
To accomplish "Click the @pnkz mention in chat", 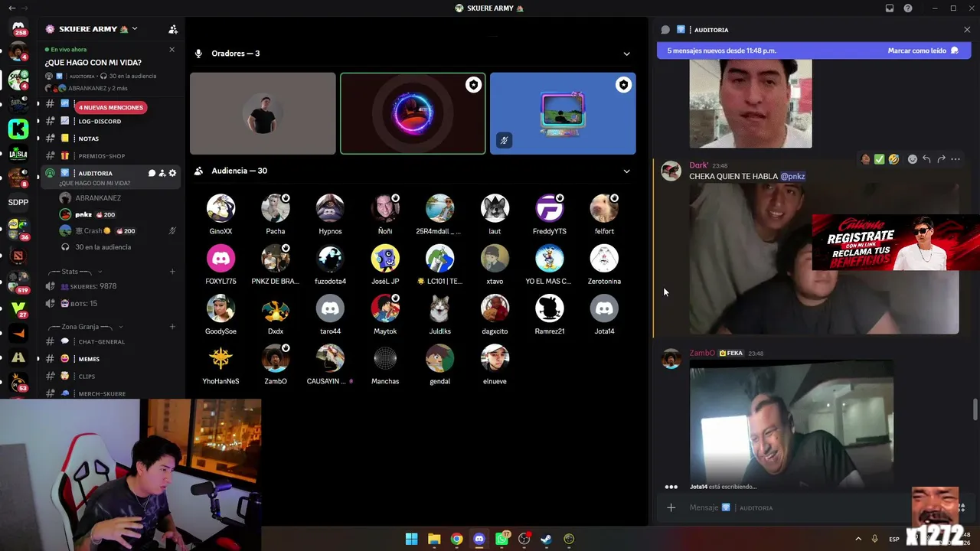I will pos(792,176).
